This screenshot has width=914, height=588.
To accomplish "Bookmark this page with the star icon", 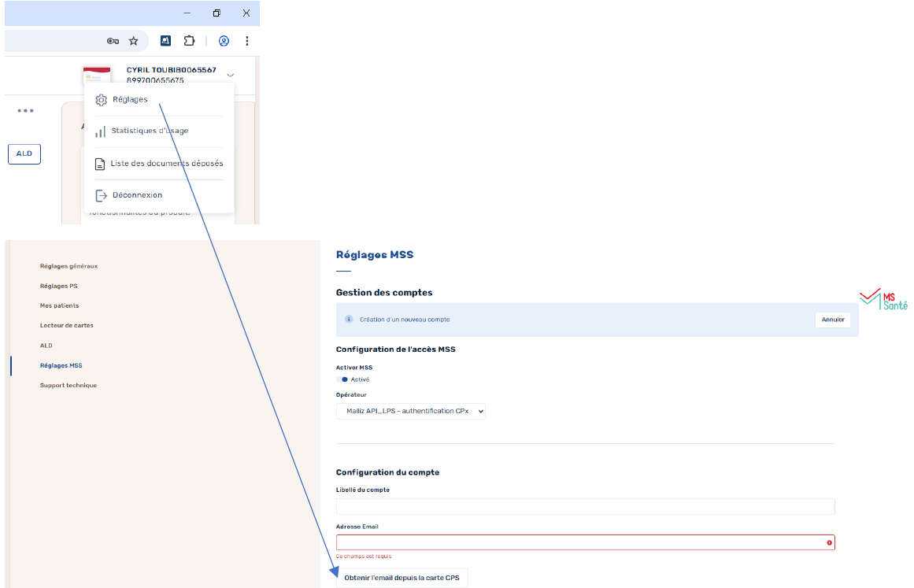I will click(134, 41).
